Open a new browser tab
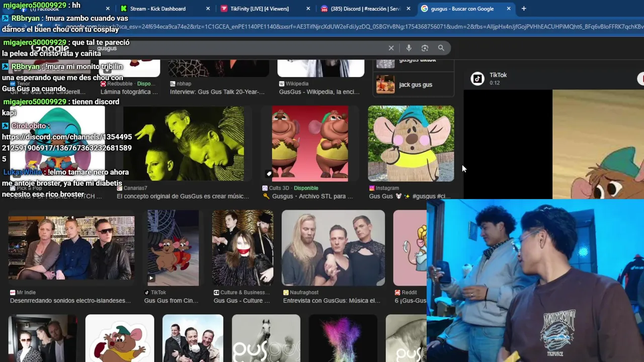The height and width of the screenshot is (362, 644). coord(524,9)
